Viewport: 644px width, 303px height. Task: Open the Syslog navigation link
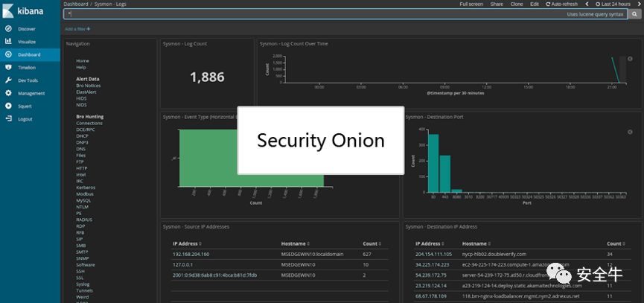pos(83,284)
